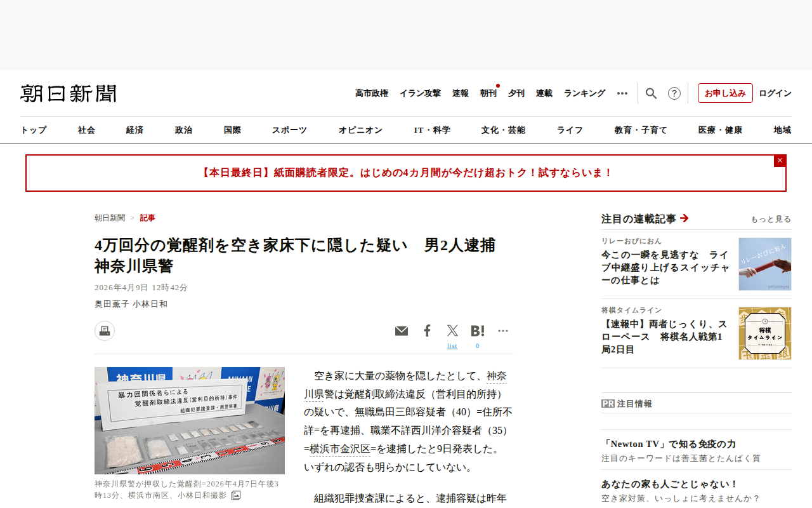
Task: Print the article with printer icon
Action: click(x=105, y=331)
